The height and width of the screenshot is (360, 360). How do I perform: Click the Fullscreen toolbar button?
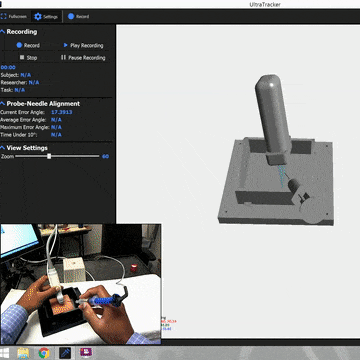[x=14, y=16]
